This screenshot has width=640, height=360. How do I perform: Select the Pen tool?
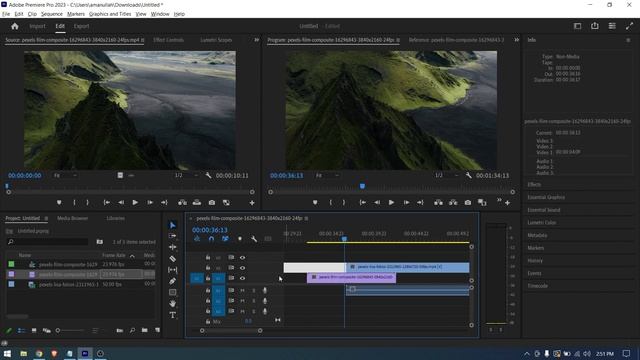pyautogui.click(x=172, y=281)
